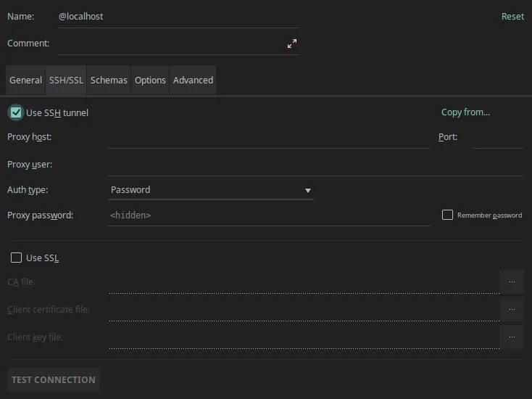Click the Proxy password hidden field
The image size is (532, 399).
click(269, 215)
